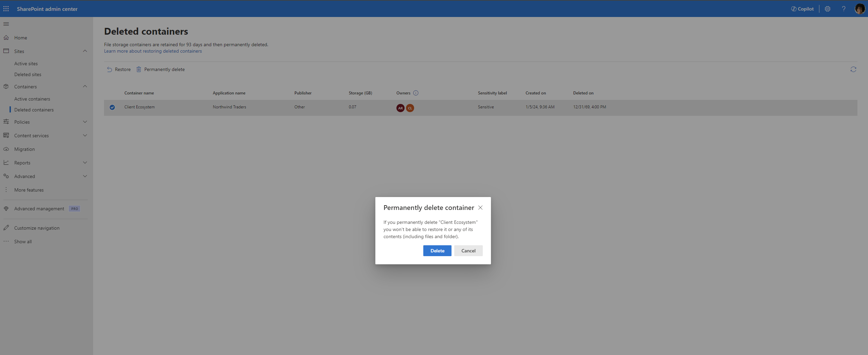Click the Show all ellipsis icon
This screenshot has height=355, width=868.
click(6, 241)
